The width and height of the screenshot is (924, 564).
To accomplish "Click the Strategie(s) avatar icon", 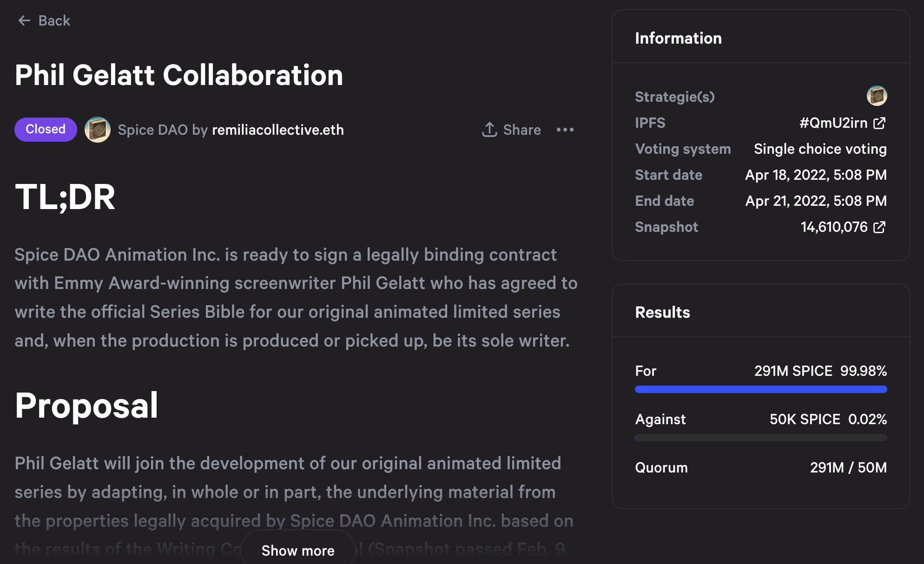I will click(x=877, y=96).
